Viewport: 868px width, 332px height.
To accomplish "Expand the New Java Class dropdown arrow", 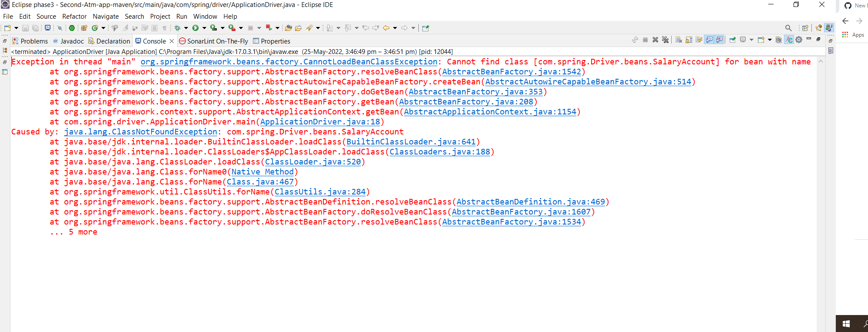I will tap(103, 28).
